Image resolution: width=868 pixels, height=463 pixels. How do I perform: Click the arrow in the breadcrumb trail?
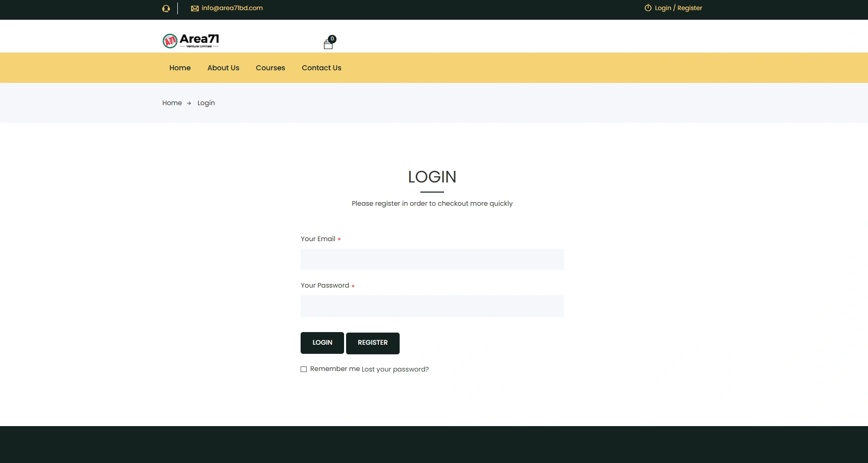[x=188, y=103]
